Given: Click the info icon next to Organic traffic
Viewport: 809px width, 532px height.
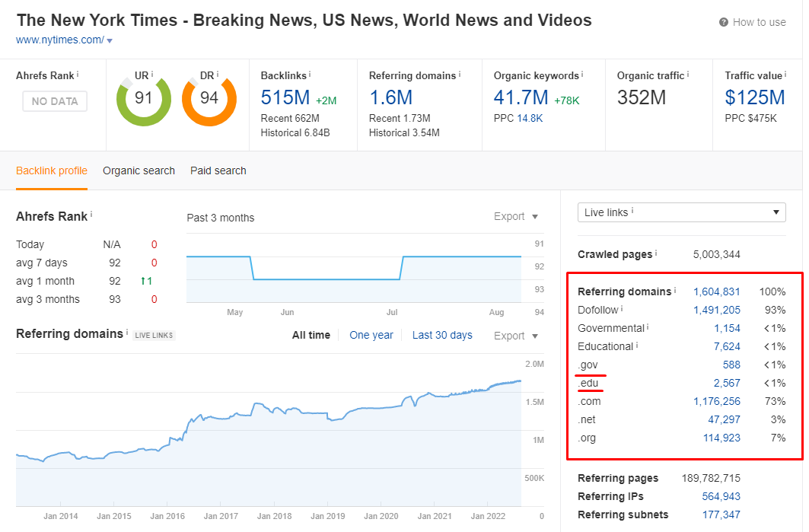Looking at the screenshot, I should point(688,75).
